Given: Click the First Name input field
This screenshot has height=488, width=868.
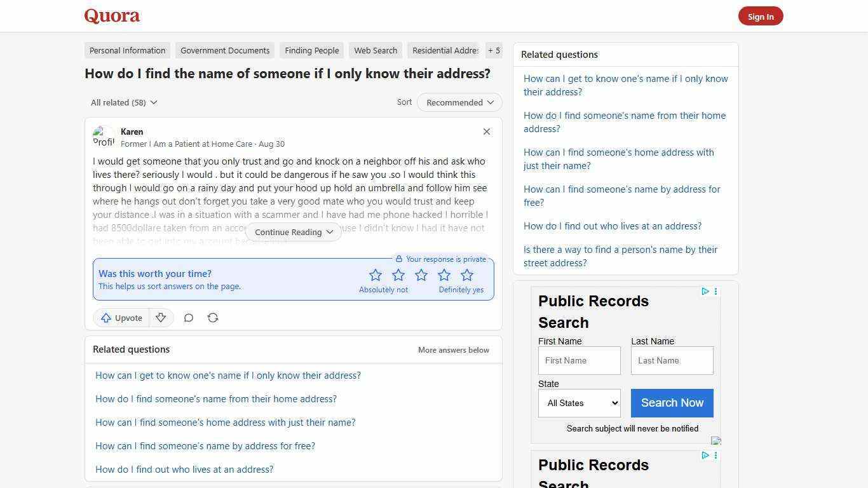Looking at the screenshot, I should coord(579,360).
